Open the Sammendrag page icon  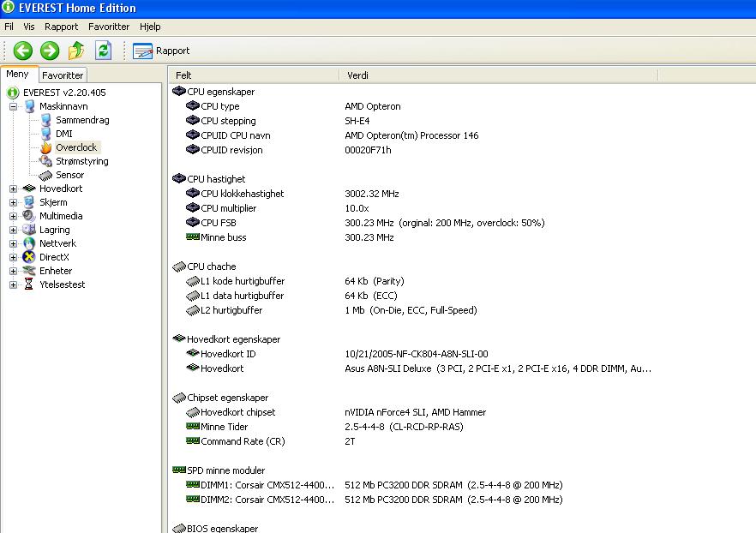[x=45, y=120]
